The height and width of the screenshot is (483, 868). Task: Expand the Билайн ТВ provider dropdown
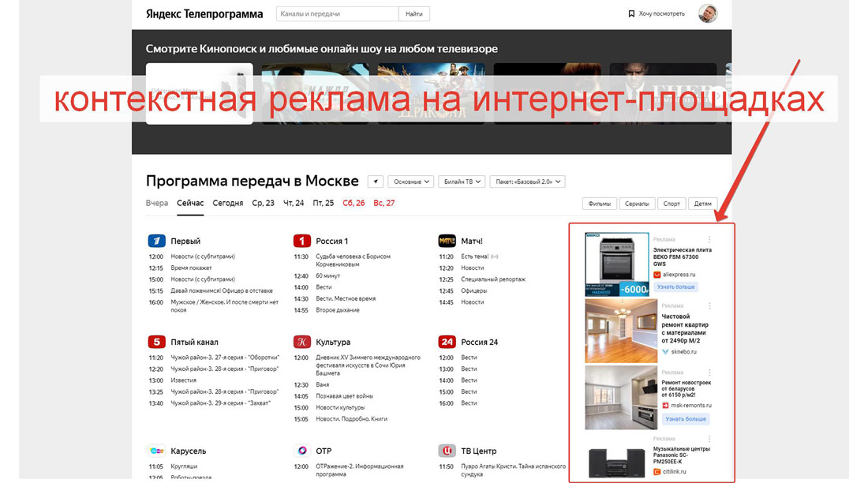coord(462,182)
